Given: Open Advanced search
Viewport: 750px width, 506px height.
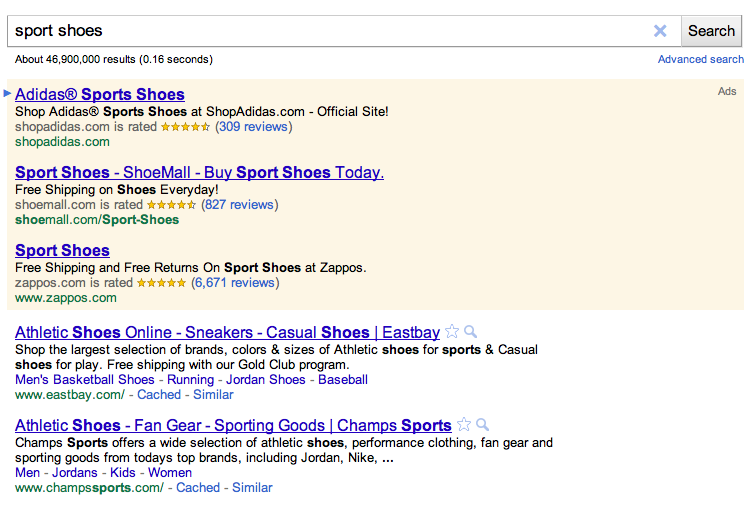Looking at the screenshot, I should [x=701, y=59].
